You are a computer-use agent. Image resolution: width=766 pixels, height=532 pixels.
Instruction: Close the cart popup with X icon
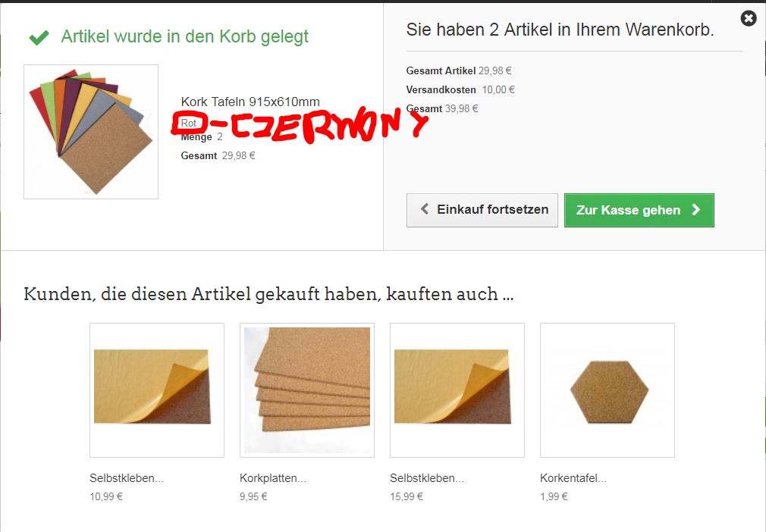click(748, 18)
